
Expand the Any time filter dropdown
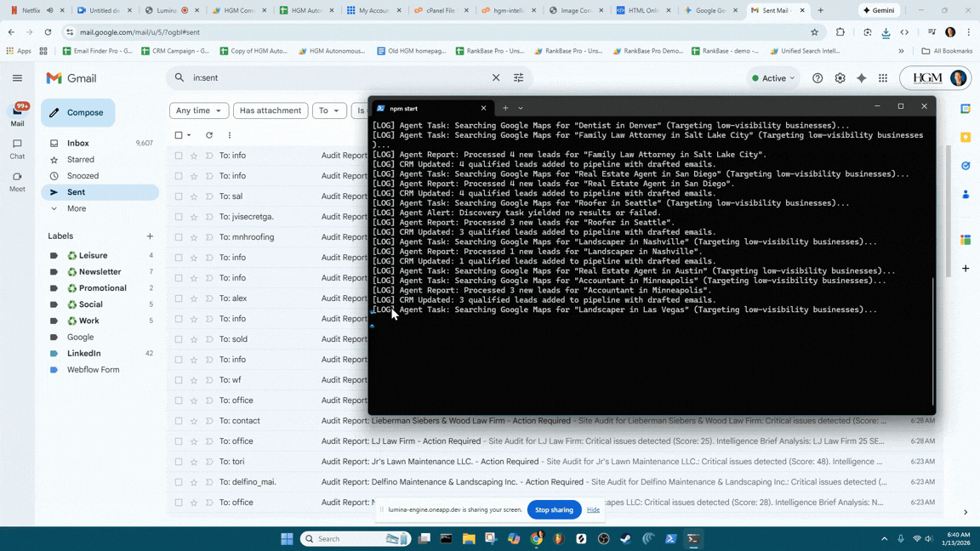point(199,111)
